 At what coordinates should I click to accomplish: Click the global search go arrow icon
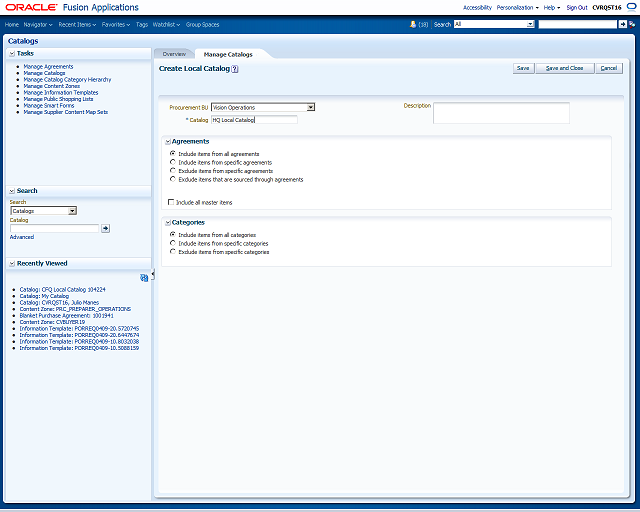[622, 24]
